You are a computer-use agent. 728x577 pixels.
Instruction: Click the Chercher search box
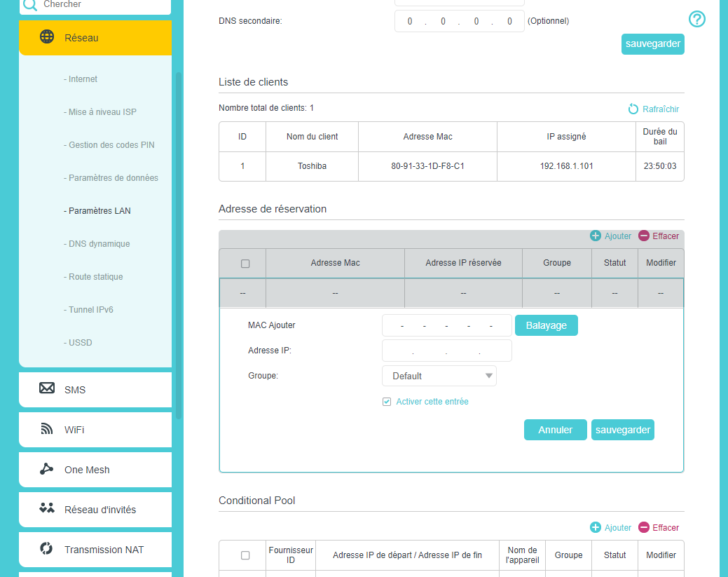pos(98,5)
